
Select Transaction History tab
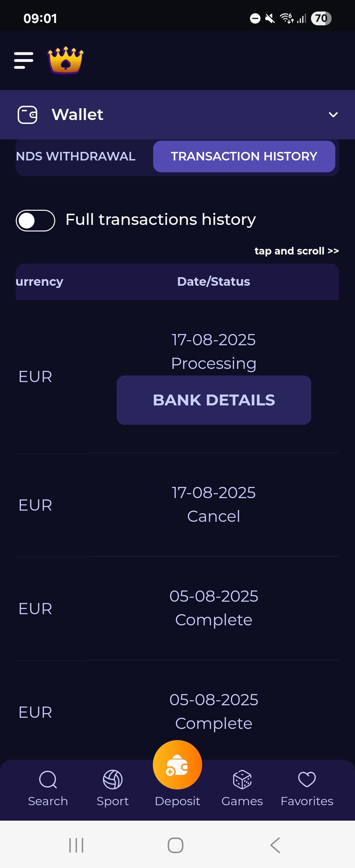[244, 157]
